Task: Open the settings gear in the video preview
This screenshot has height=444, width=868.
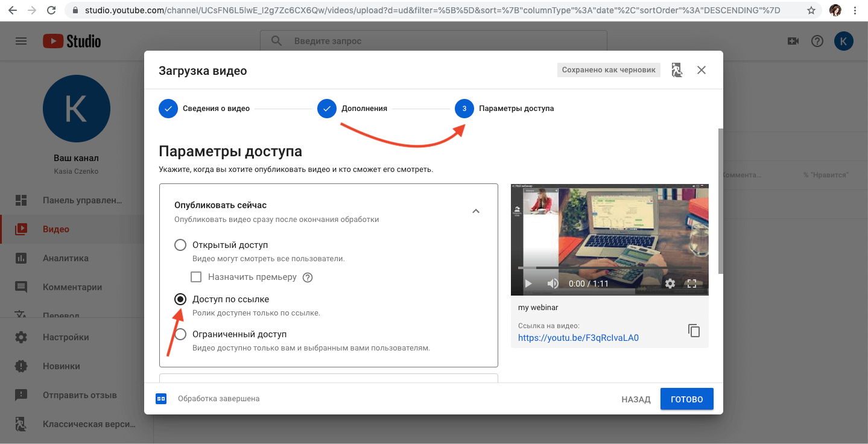Action: click(x=670, y=282)
